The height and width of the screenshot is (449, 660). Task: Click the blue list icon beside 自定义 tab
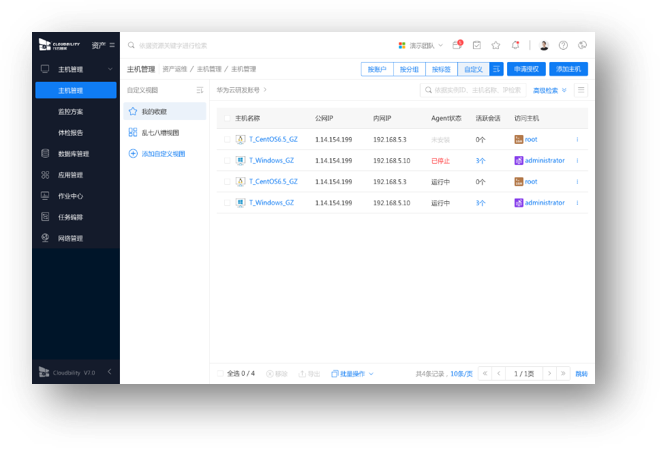click(x=496, y=69)
